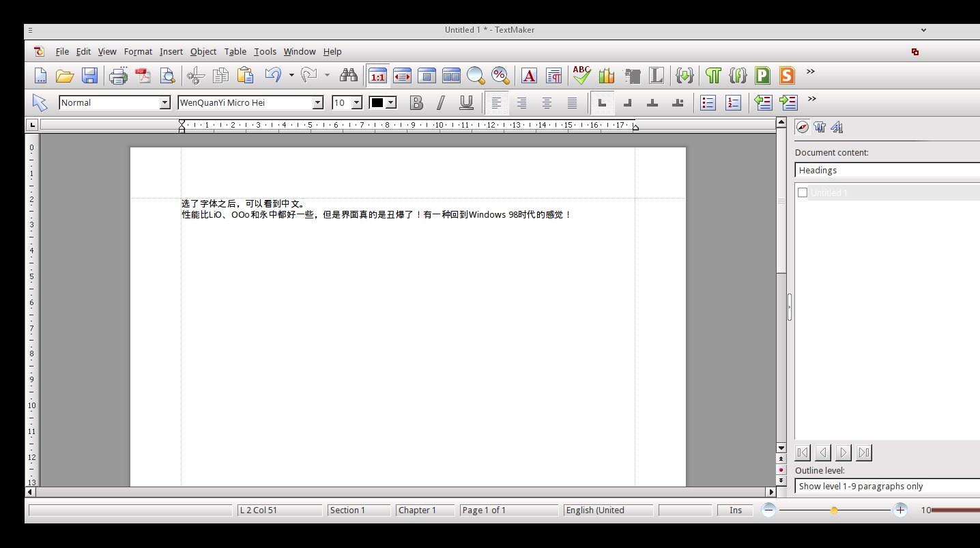The width and height of the screenshot is (980, 548).
Task: Set actual size 1:1 view
Action: point(377,75)
